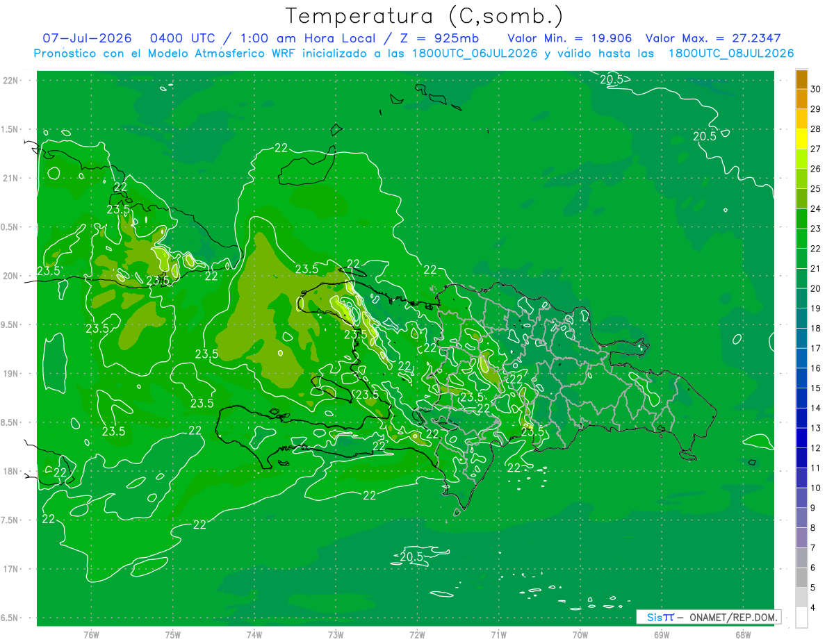
Task: Click the '76W' longitude axis label
Action: [91, 634]
